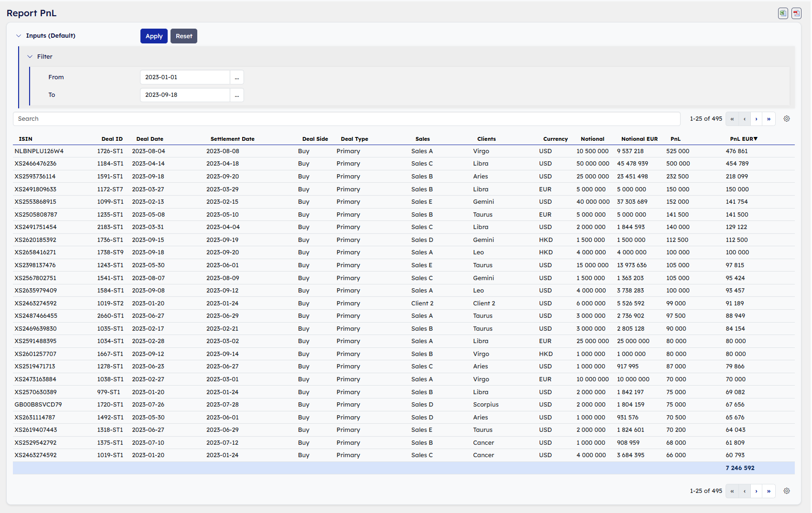Jump to first page in bottom pagination
This screenshot has width=812, height=513.
click(x=732, y=491)
